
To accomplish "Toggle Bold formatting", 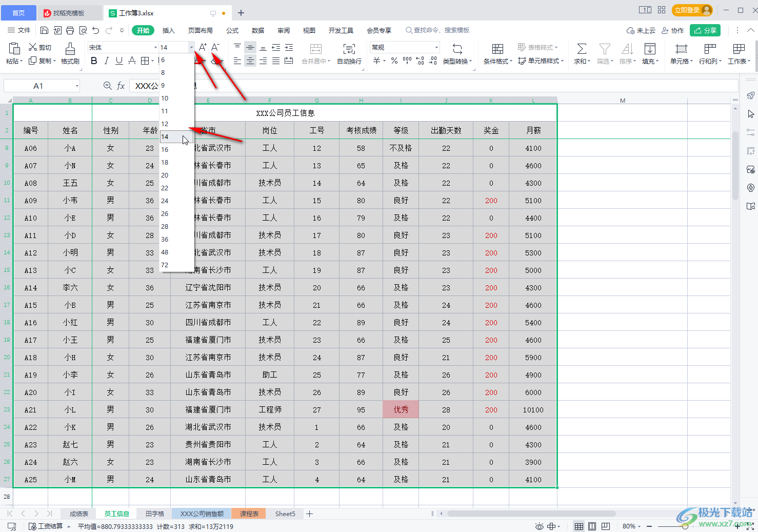I will (x=94, y=61).
